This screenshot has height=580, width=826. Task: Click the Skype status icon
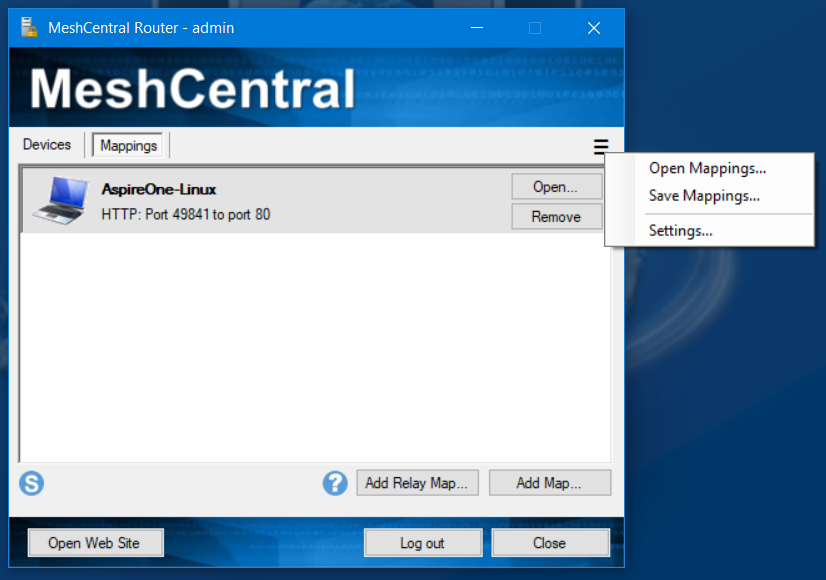(31, 483)
